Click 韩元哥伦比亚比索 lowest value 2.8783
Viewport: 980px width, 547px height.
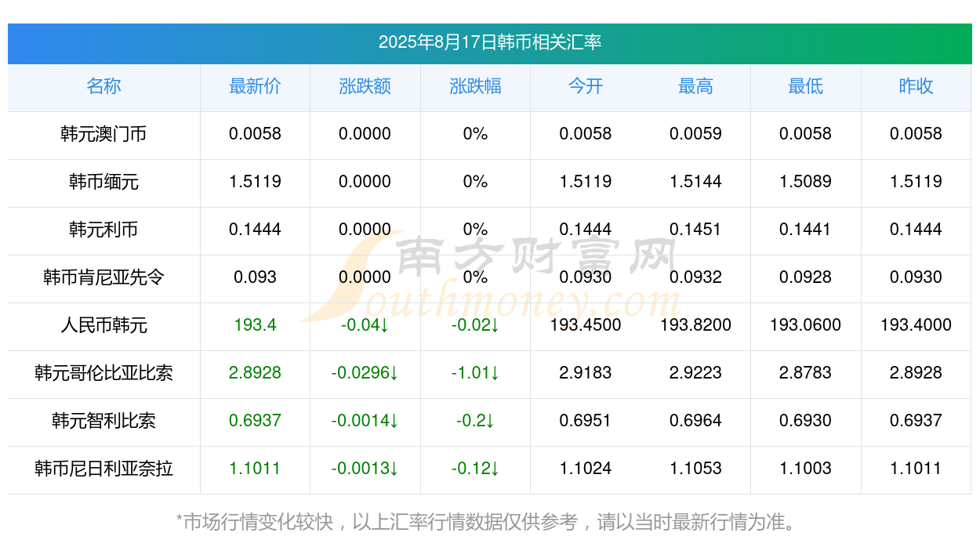pos(805,373)
